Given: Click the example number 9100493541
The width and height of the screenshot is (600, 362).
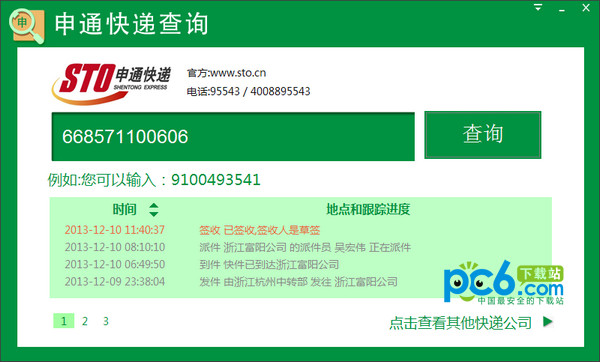Looking at the screenshot, I should (215, 179).
